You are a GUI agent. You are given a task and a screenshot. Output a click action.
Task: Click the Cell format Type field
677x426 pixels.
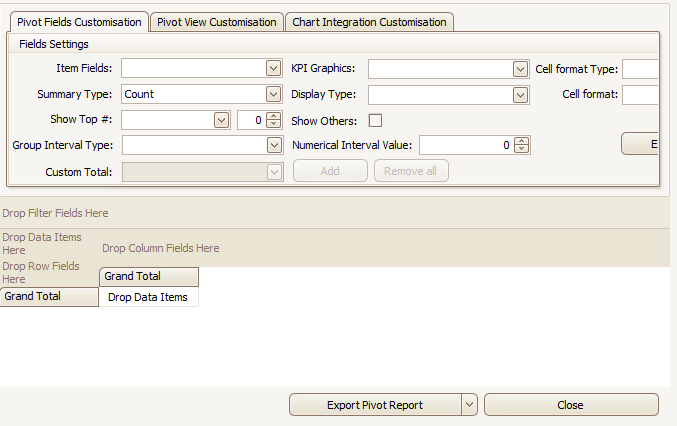[640, 69]
